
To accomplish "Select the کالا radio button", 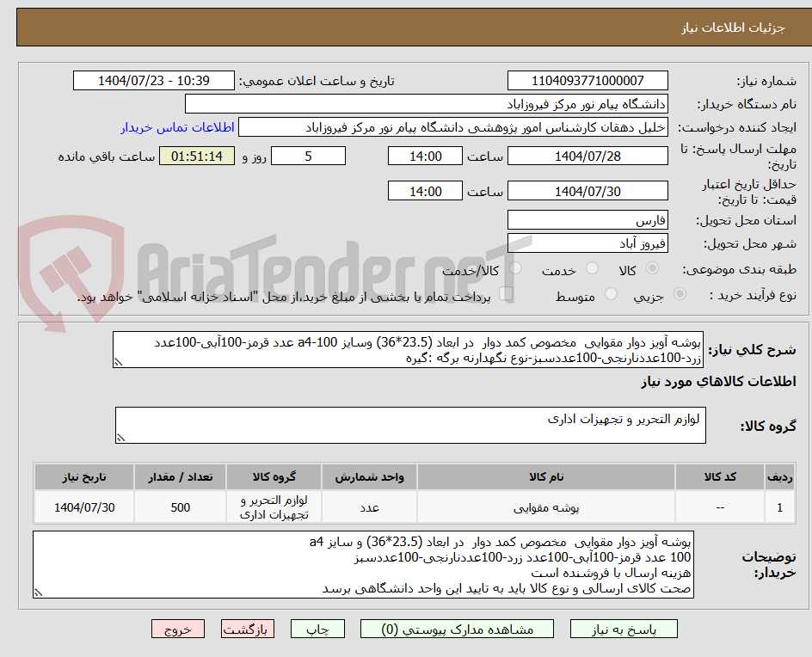I will click(x=653, y=268).
